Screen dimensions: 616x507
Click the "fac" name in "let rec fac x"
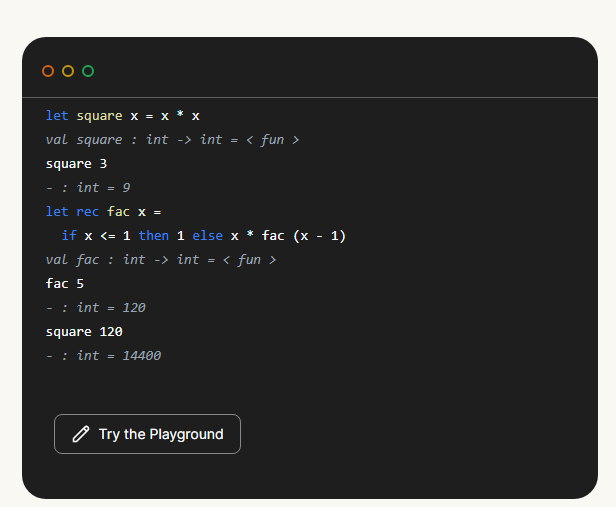coord(118,212)
